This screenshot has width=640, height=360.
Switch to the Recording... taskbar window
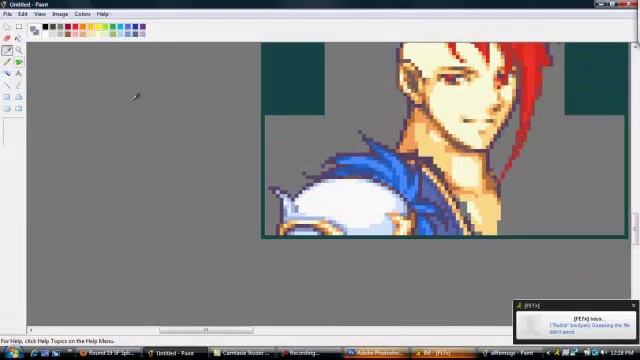pos(309,353)
